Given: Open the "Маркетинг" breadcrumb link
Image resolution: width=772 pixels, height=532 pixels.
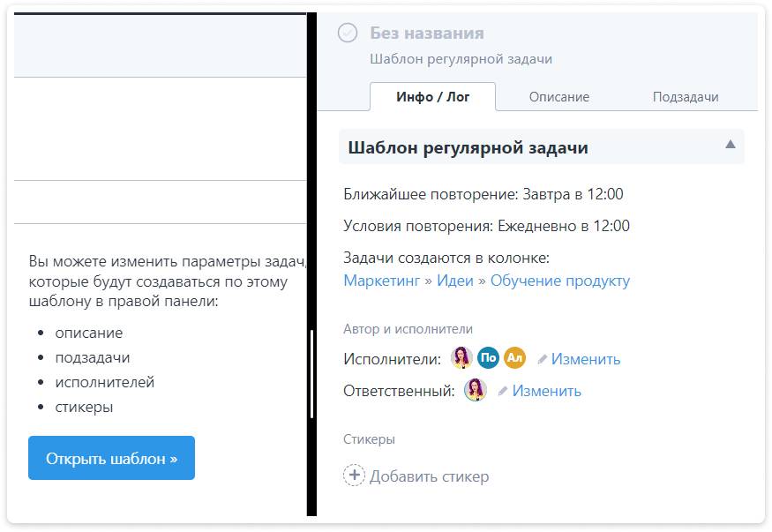Looking at the screenshot, I should click(x=381, y=281).
